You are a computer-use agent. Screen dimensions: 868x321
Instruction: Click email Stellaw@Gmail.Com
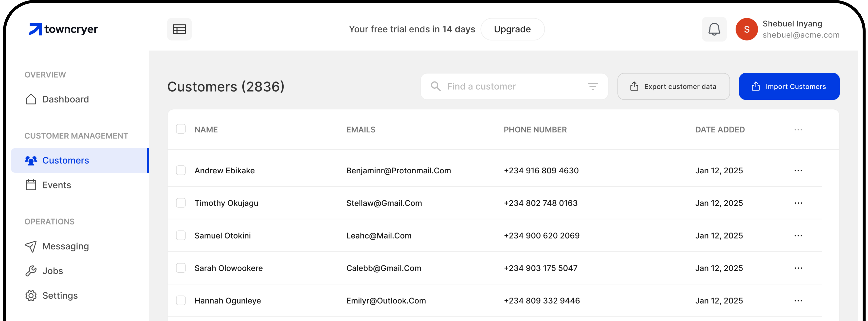(x=384, y=203)
